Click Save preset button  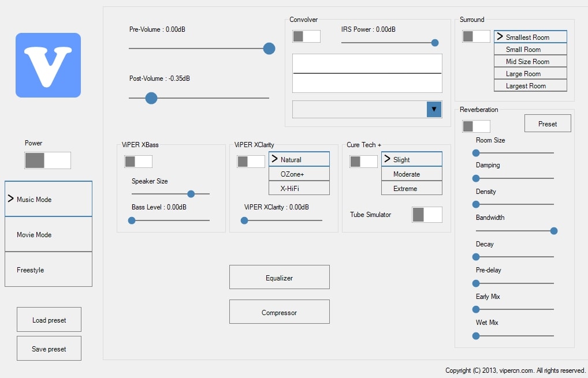pos(49,349)
